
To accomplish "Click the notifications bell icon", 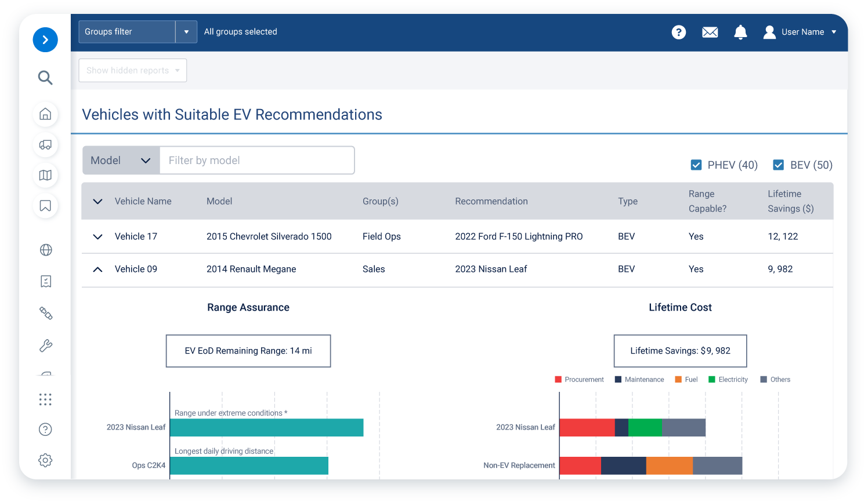I will 740,32.
